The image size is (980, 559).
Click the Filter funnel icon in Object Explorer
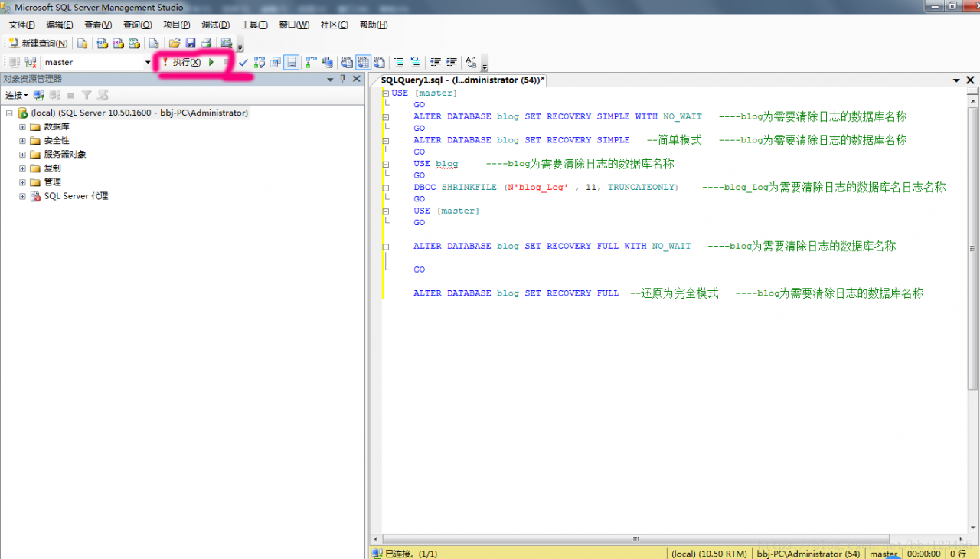pos(87,95)
